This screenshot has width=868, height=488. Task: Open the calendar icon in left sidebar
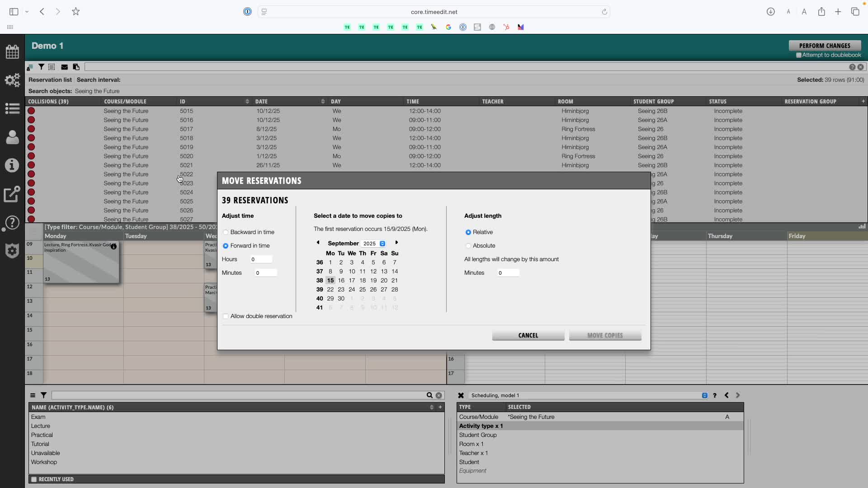(x=12, y=52)
